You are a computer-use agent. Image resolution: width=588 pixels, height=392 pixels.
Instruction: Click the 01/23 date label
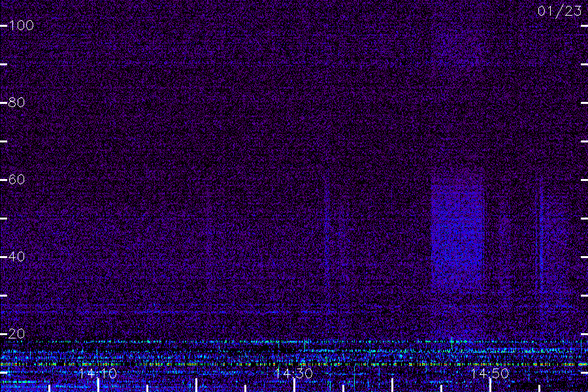pyautogui.click(x=559, y=11)
